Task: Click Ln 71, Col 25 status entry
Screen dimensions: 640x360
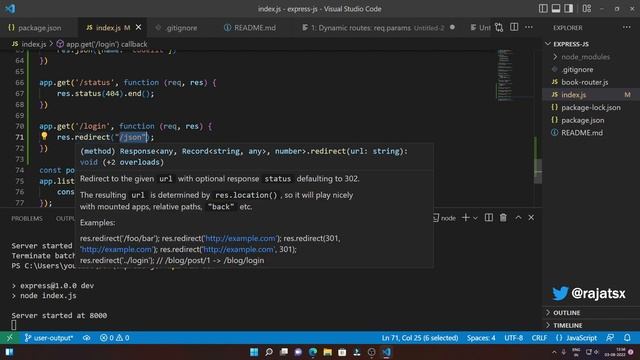Action: tap(420, 338)
